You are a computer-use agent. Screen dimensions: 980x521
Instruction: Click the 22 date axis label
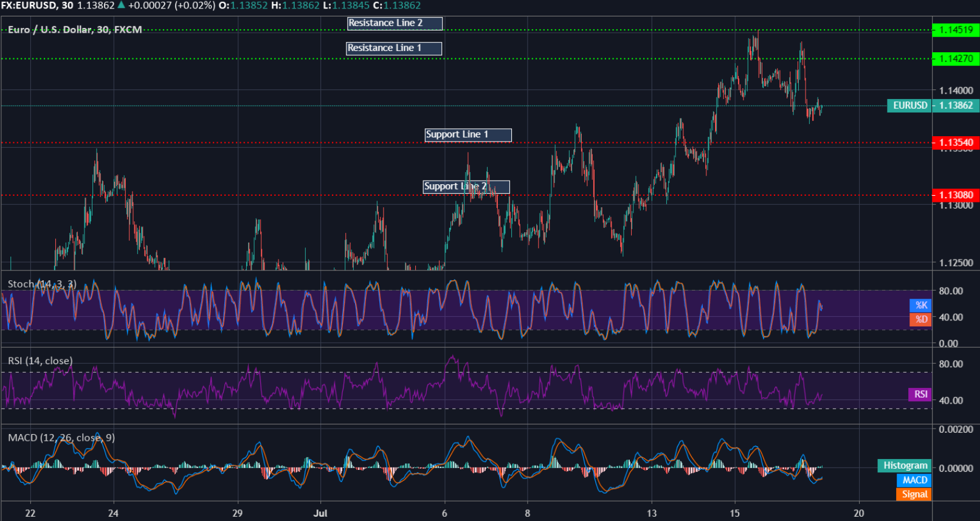[x=30, y=514]
